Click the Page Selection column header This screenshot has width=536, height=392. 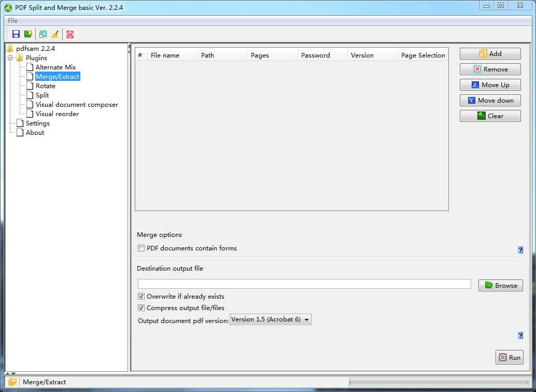423,55
